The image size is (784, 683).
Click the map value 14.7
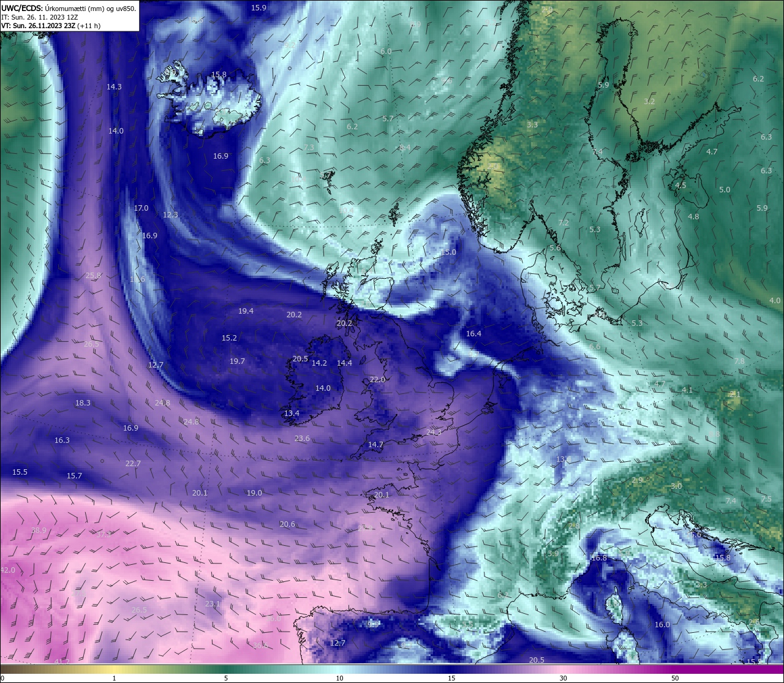click(x=375, y=445)
